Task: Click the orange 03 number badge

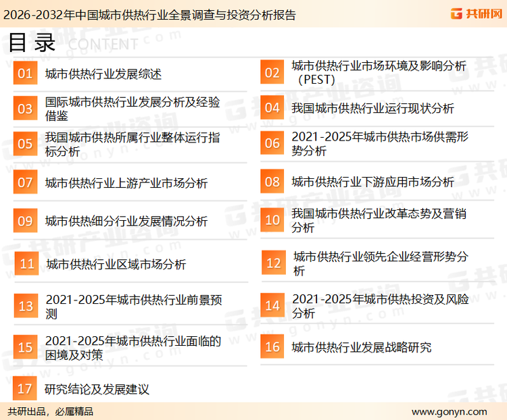Action: tap(25, 108)
